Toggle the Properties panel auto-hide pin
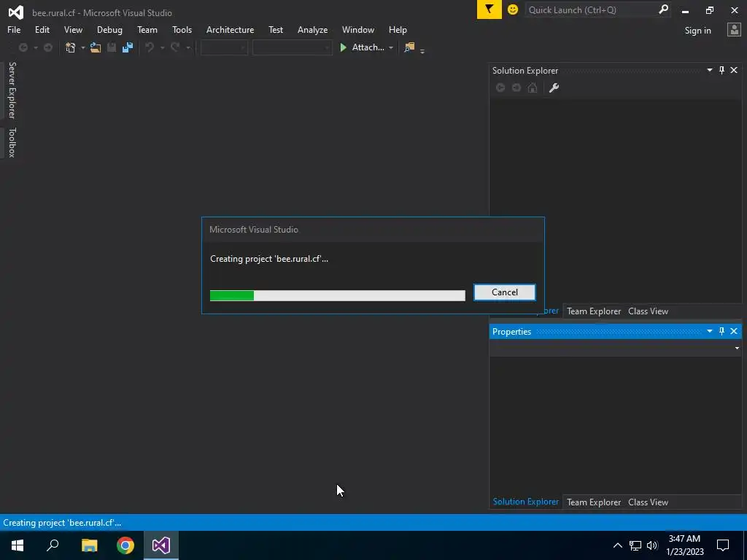This screenshot has width=747, height=560. 721,332
